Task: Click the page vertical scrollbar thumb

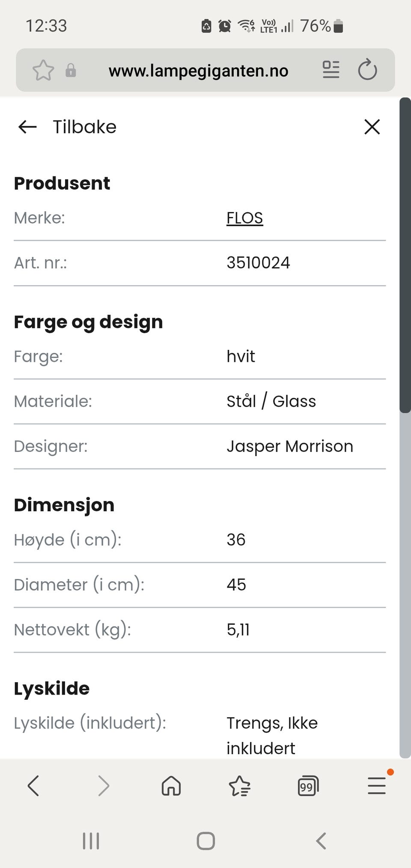Action: tap(405, 255)
